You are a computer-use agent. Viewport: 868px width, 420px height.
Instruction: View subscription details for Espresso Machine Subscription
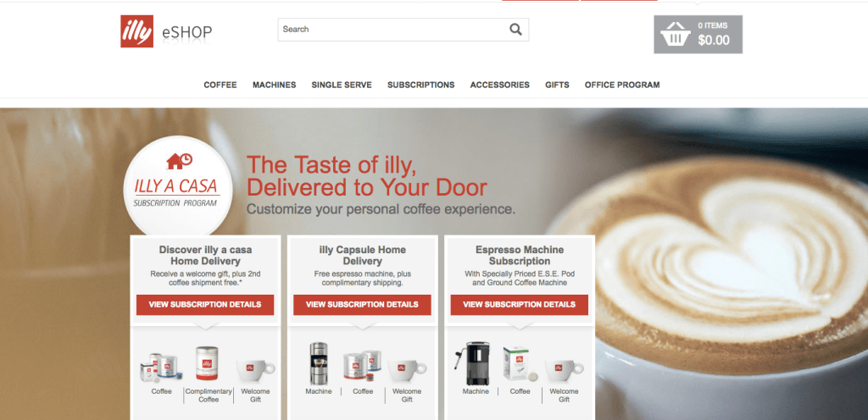click(x=520, y=305)
